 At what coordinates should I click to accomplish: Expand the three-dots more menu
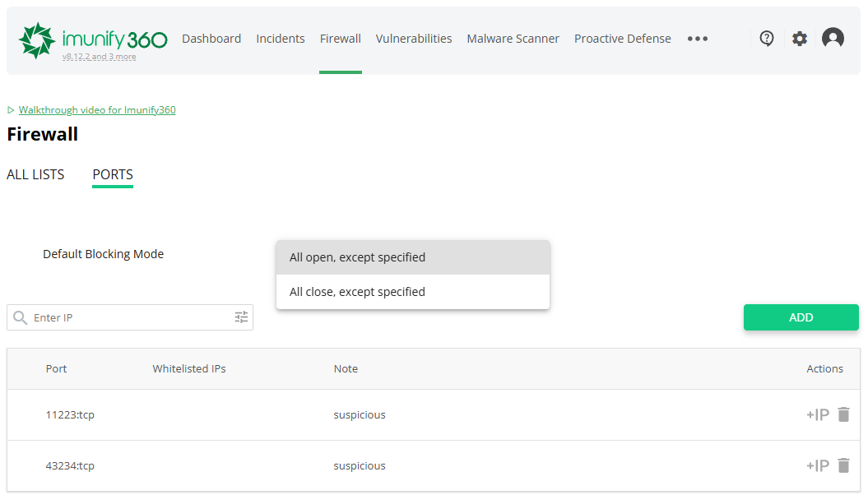pyautogui.click(x=698, y=39)
